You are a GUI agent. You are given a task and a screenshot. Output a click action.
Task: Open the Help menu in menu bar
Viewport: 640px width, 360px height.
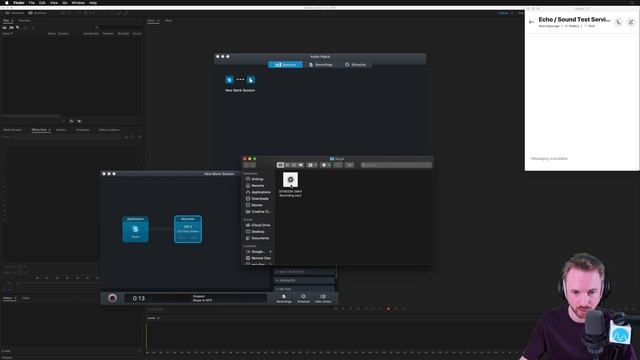pos(93,2)
